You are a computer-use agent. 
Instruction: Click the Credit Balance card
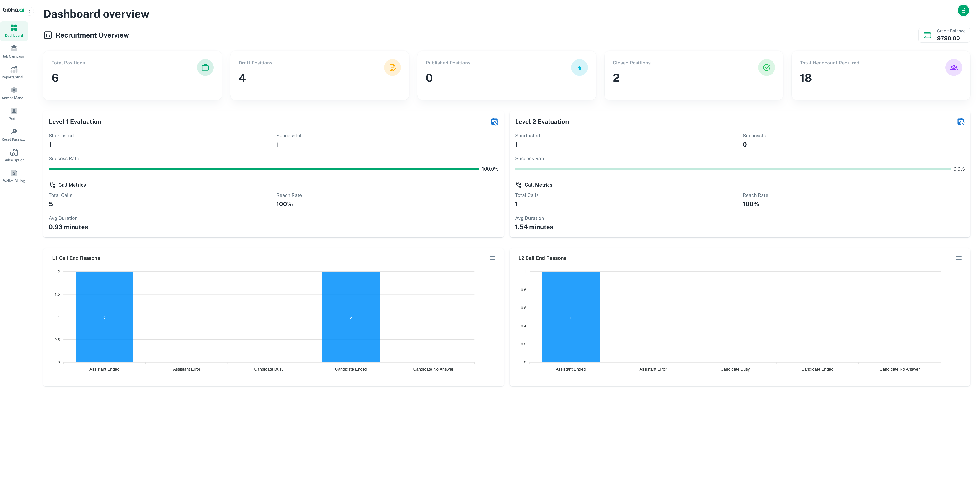coord(944,35)
